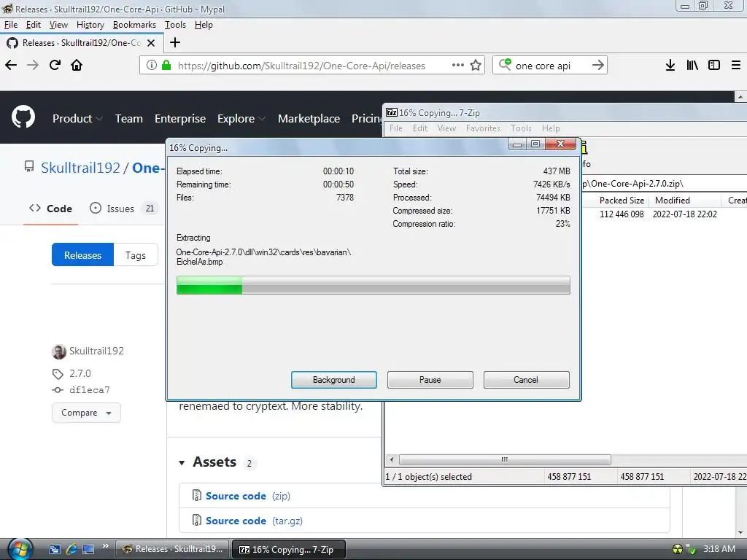Click the Skulltrail192 avatar image

pos(59,351)
